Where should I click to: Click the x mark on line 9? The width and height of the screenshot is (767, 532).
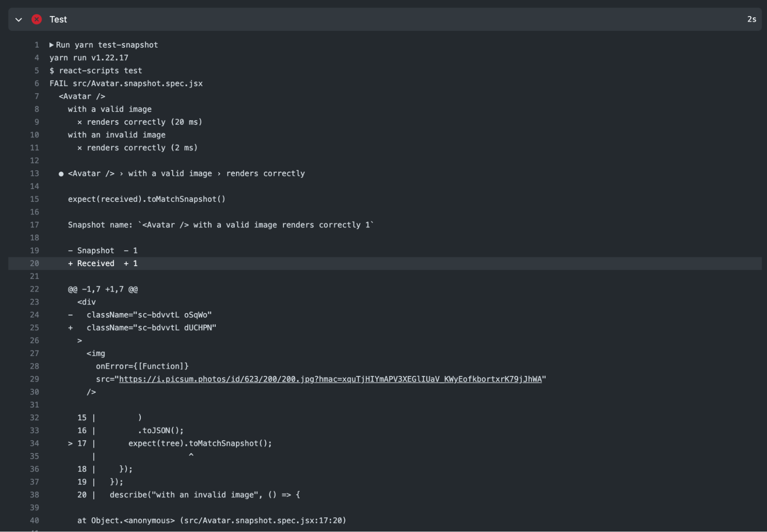(x=79, y=122)
